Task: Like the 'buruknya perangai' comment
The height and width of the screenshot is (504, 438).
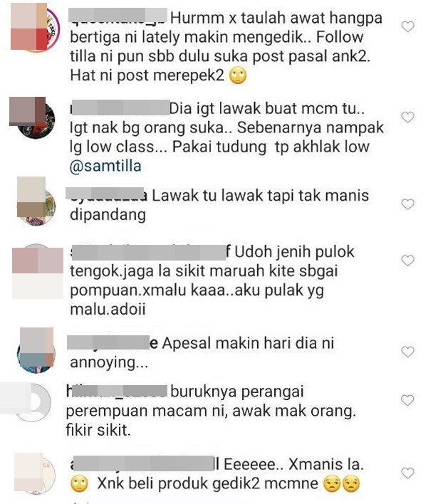Action: tap(408, 400)
